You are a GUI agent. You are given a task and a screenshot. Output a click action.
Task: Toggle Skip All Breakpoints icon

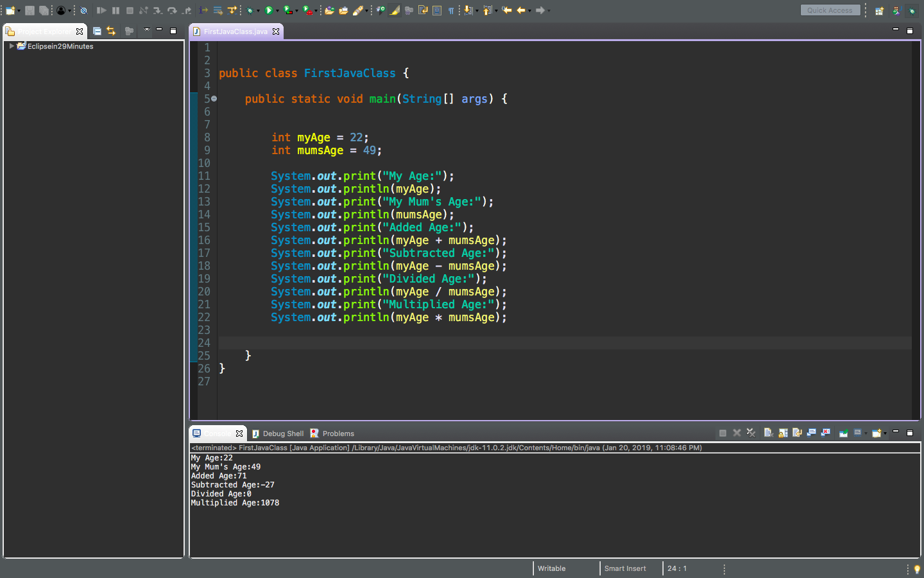[83, 10]
